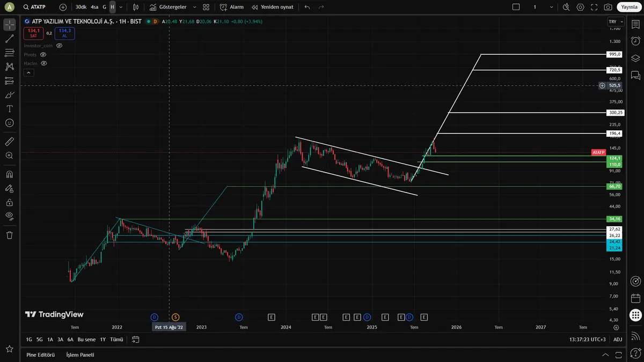This screenshot has height=362, width=644.
Task: Toggle visibility of investor_coin indicator
Action: tap(60, 46)
